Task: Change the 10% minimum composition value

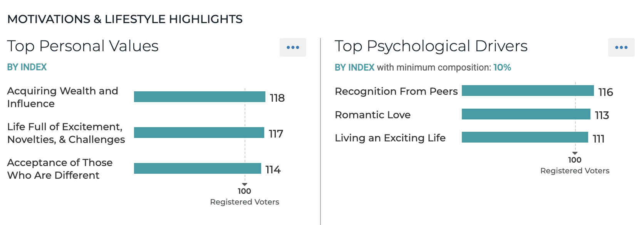Action: pos(502,67)
